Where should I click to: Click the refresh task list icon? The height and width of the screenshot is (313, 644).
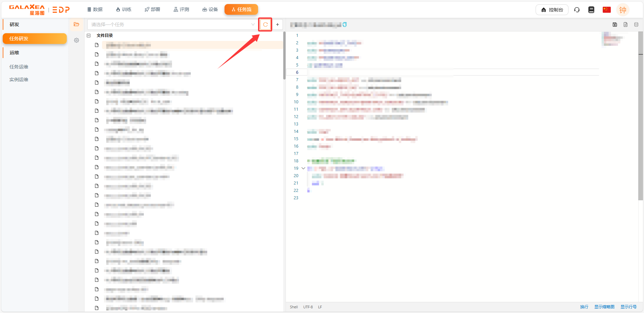tap(265, 24)
